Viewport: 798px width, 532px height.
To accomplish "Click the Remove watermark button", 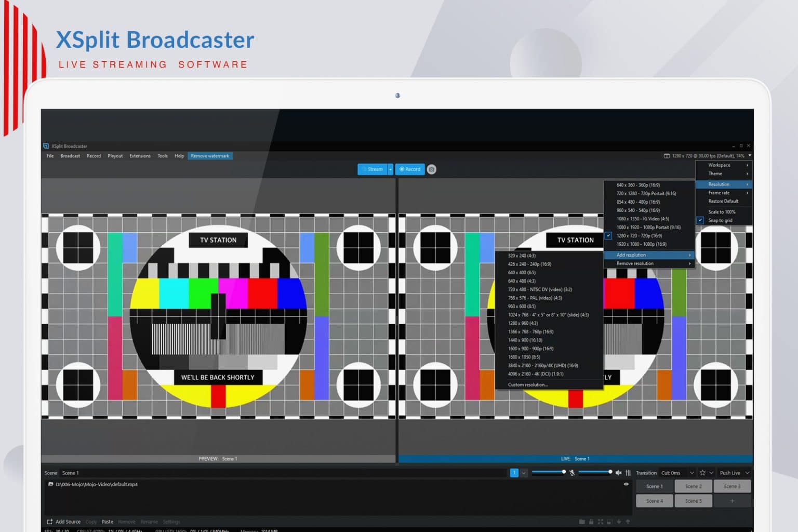I will click(210, 156).
